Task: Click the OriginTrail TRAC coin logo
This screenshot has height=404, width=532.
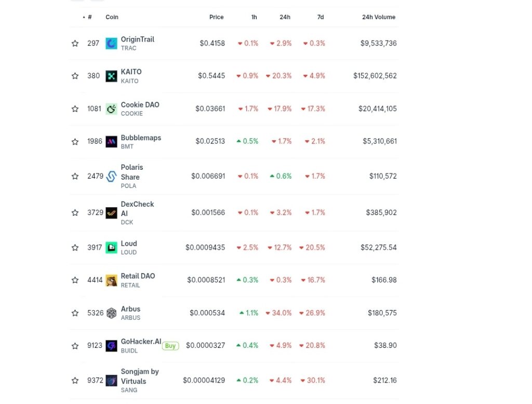Action: [x=111, y=43]
